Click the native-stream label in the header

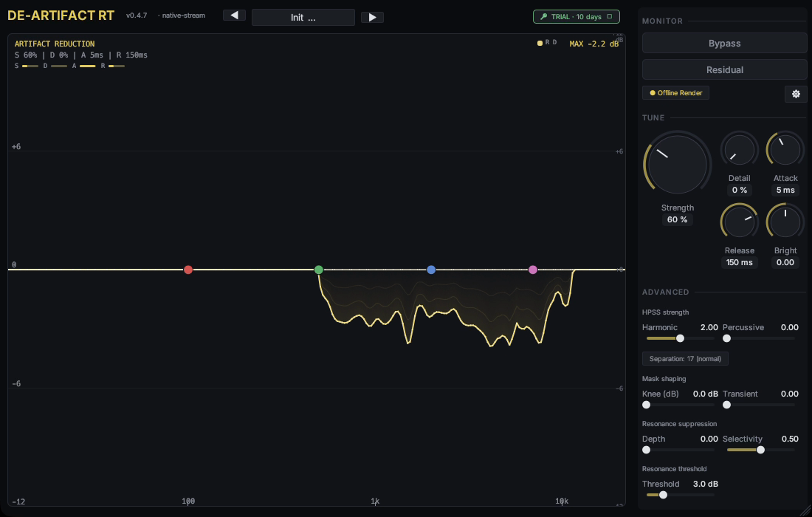point(183,16)
